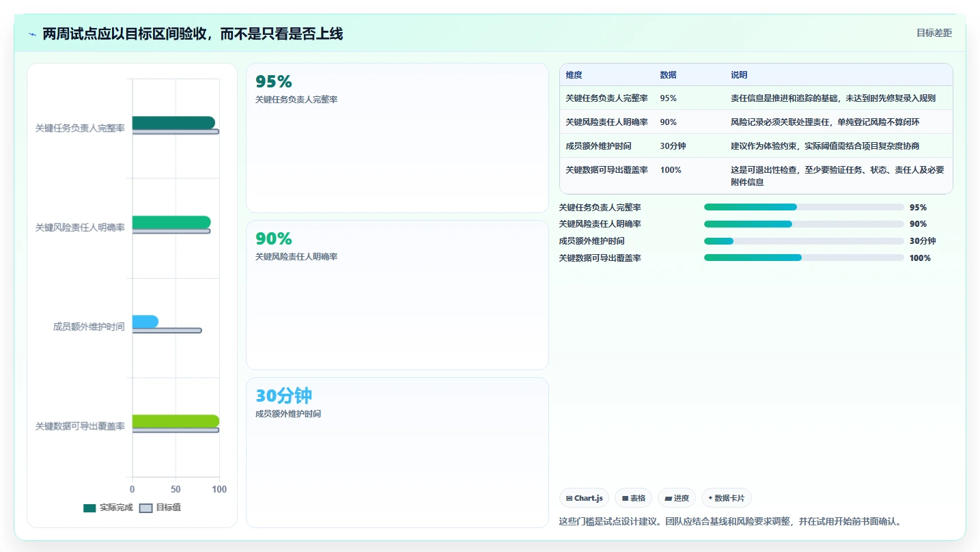Click the description starting 这是可退出性检查
This screenshot has width=980, height=552.
[x=837, y=176]
